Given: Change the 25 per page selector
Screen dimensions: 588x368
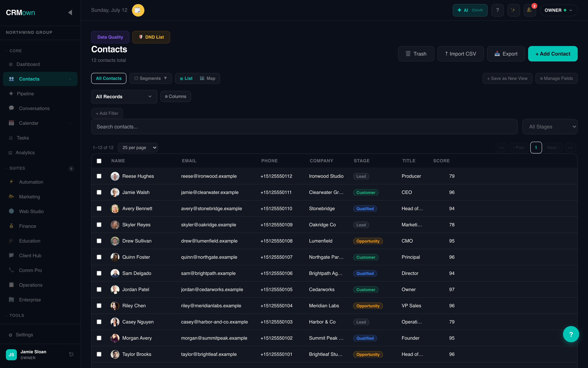Looking at the screenshot, I should coord(138,148).
